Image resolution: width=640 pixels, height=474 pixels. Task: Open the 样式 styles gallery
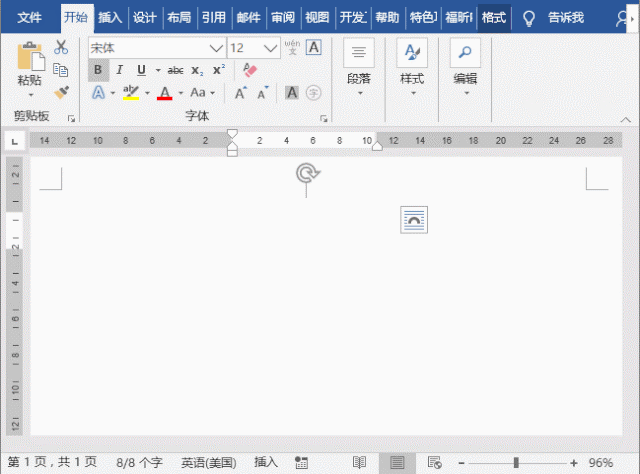[412, 68]
